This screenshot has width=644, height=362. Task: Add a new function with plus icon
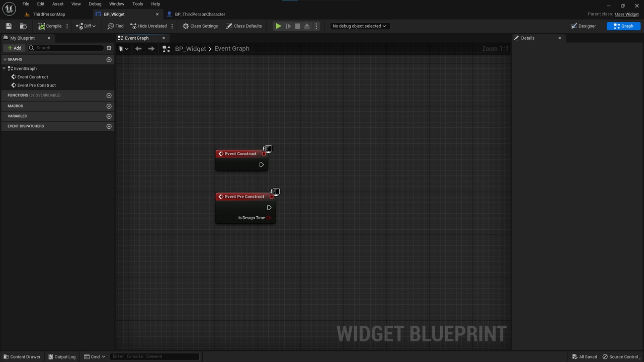109,95
